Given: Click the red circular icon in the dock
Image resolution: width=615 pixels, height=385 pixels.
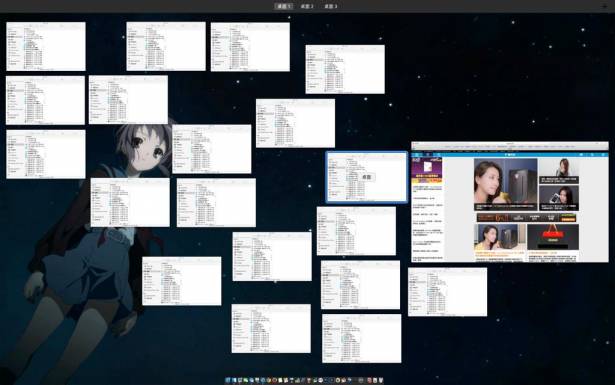Looking at the screenshot, I should coord(275,380).
